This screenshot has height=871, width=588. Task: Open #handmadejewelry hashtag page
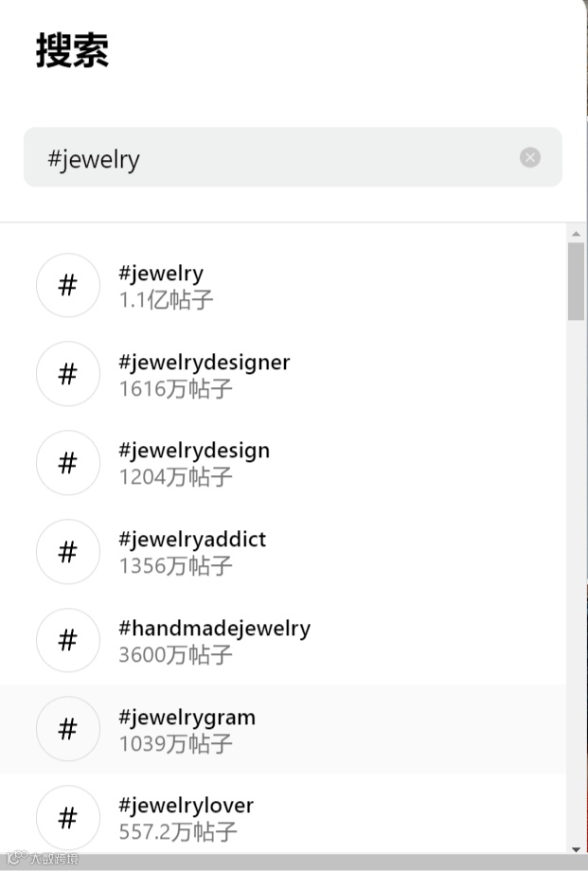[214, 628]
